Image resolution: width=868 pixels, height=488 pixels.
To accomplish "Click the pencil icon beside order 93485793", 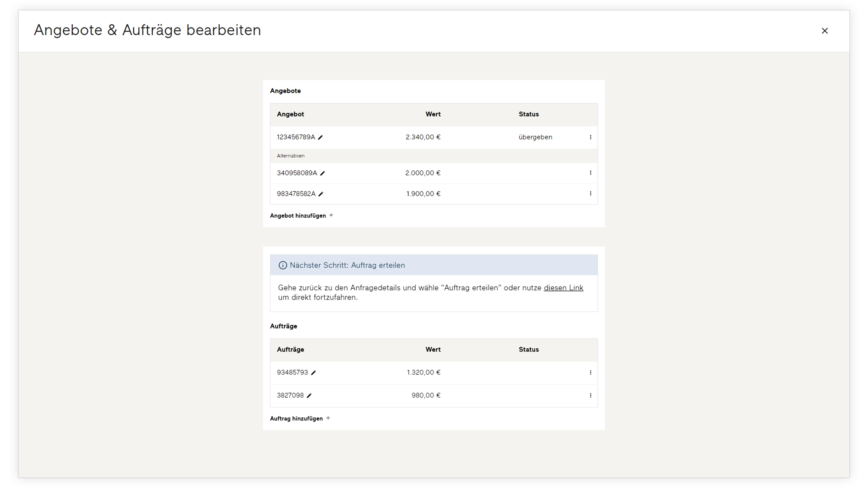I will [313, 373].
